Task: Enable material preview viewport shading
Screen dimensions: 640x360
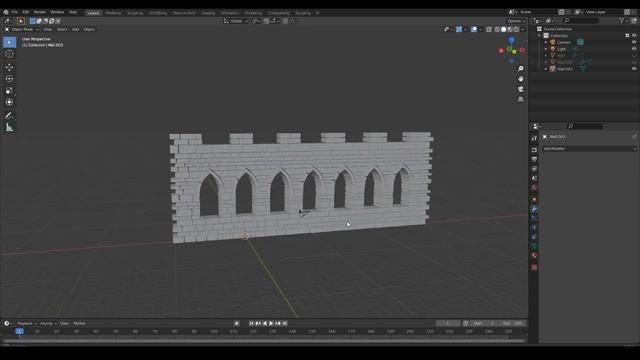Action: (510, 29)
